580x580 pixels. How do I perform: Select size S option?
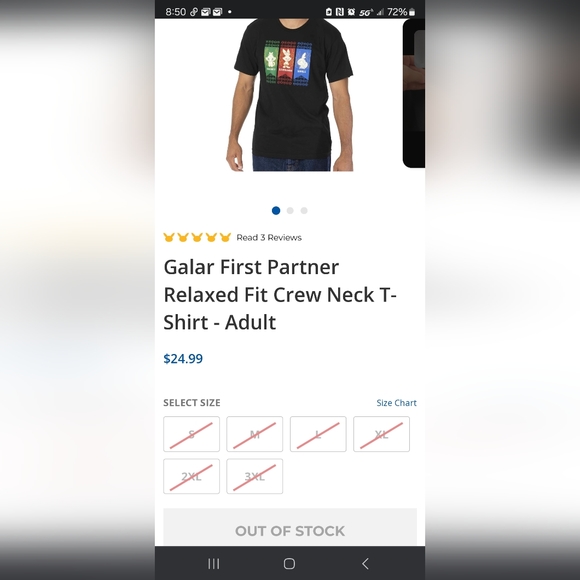pos(192,434)
